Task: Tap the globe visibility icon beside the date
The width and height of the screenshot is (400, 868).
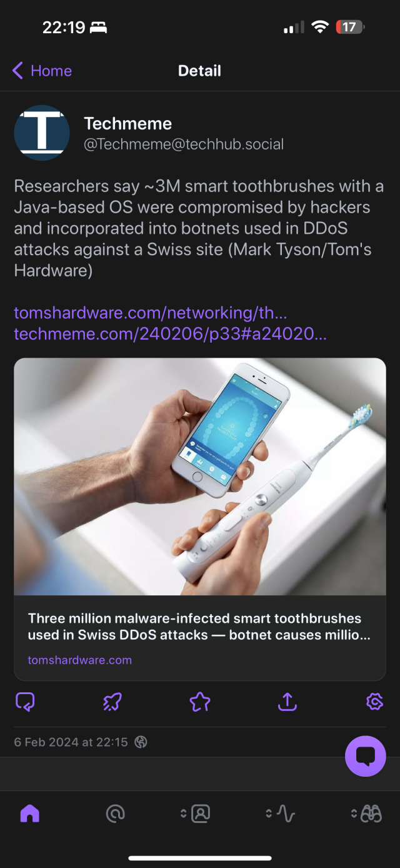Action: (141, 742)
